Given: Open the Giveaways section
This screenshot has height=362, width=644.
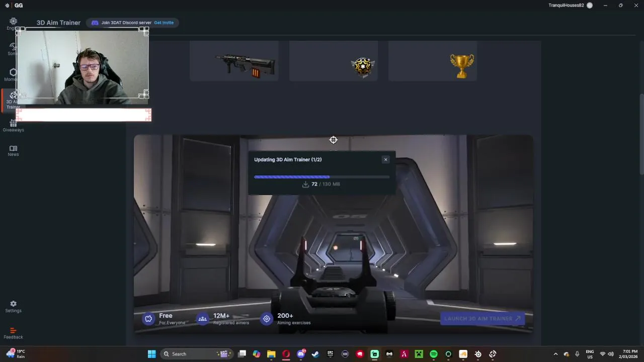Looking at the screenshot, I should tap(13, 126).
